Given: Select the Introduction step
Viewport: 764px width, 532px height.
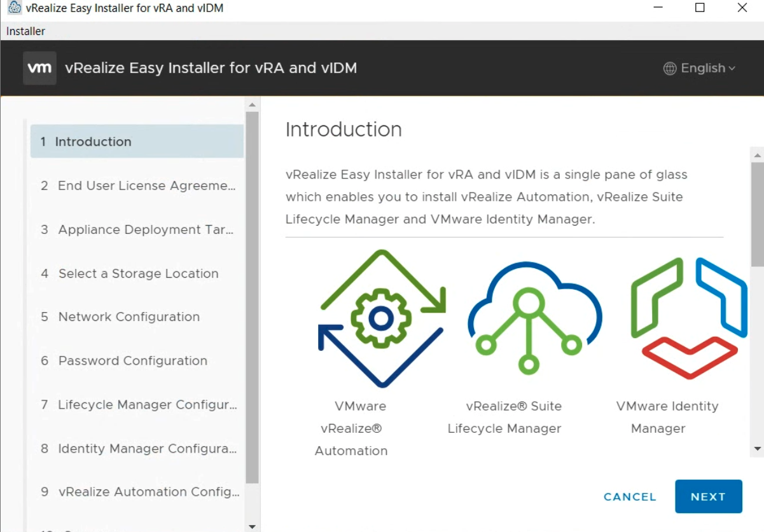Looking at the screenshot, I should click(x=137, y=141).
